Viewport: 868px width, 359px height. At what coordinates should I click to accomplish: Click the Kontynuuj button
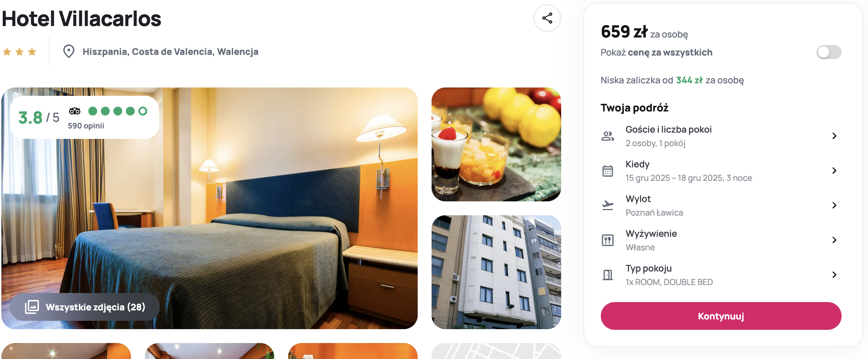click(721, 316)
